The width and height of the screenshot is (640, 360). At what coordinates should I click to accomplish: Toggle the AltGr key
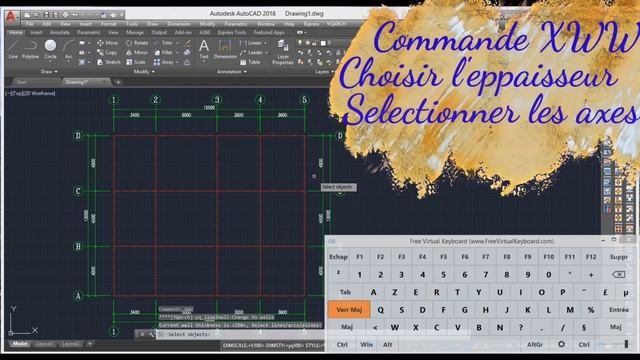tap(535, 344)
